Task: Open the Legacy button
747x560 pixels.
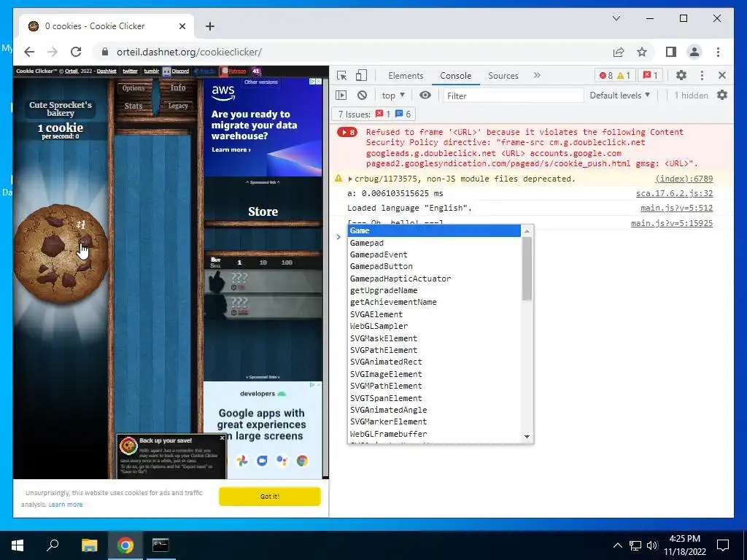Action: click(178, 106)
